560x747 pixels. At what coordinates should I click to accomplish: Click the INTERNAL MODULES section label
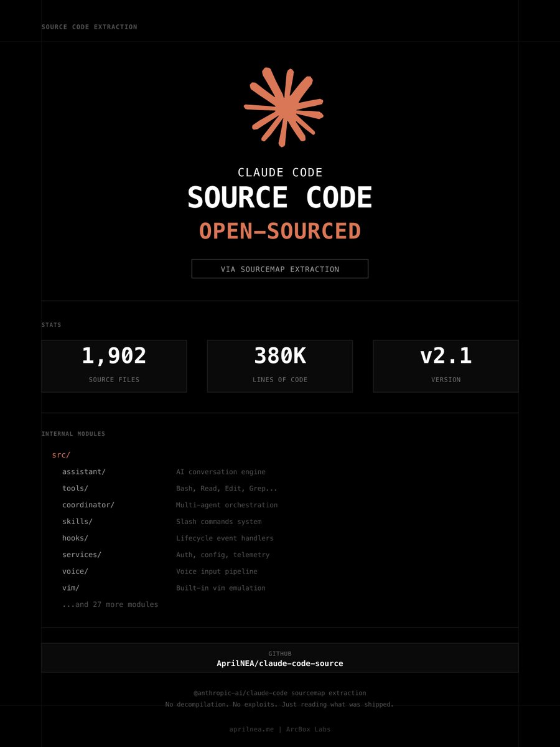pos(73,434)
